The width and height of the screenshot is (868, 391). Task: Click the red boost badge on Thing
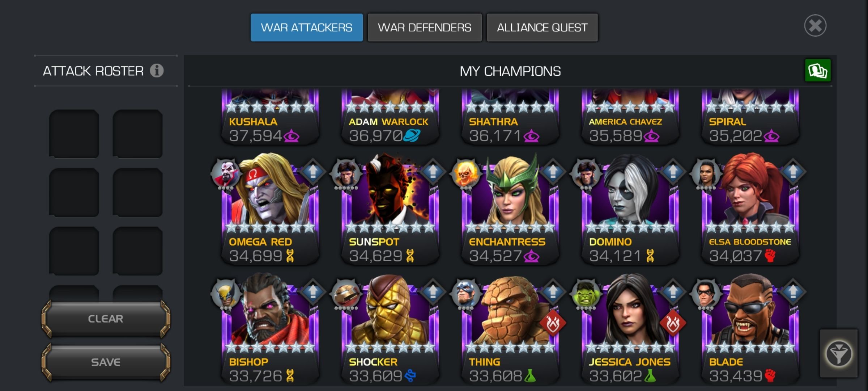point(553,323)
